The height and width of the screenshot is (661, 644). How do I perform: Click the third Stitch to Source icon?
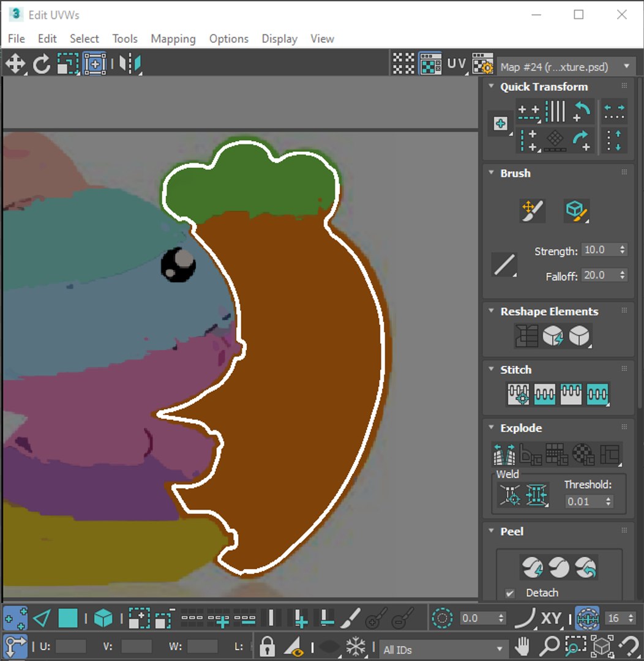pyautogui.click(x=571, y=394)
